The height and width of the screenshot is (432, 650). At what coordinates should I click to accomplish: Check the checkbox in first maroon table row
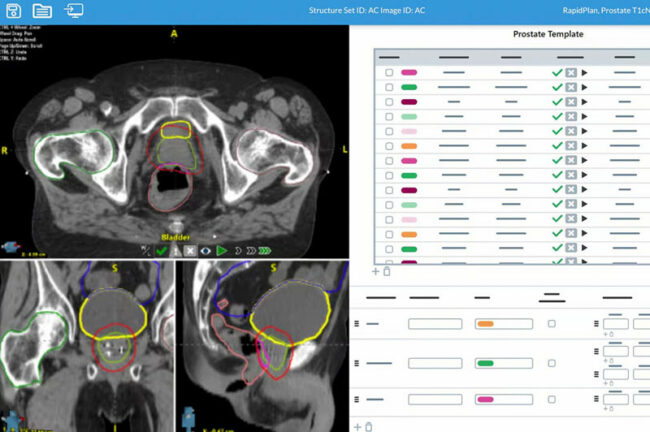tap(389, 102)
